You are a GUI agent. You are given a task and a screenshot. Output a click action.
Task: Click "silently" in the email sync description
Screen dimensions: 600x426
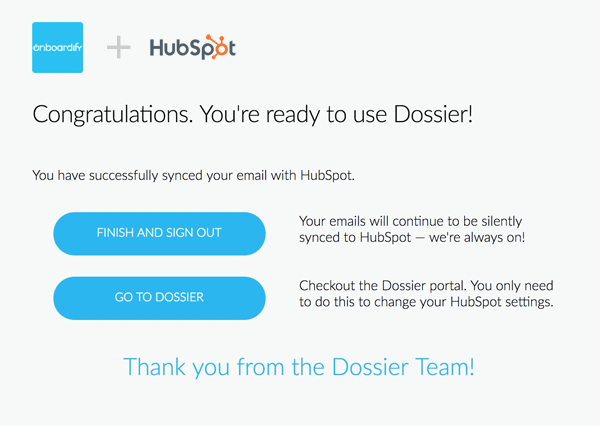pyautogui.click(x=500, y=221)
